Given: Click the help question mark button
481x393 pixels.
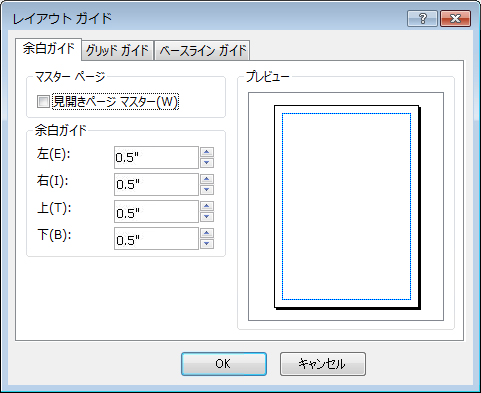Looking at the screenshot, I should (x=422, y=18).
